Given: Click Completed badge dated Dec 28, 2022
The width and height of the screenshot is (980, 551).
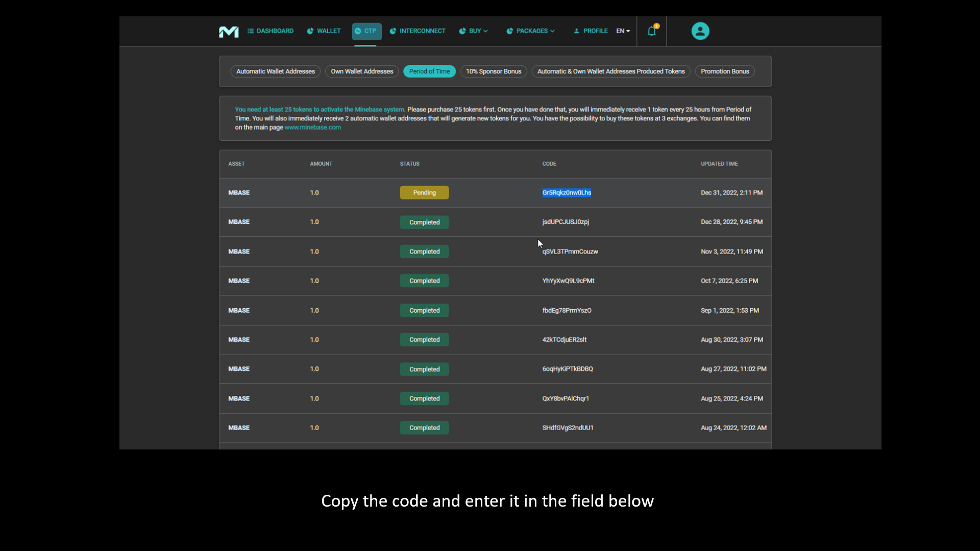Looking at the screenshot, I should (x=424, y=222).
